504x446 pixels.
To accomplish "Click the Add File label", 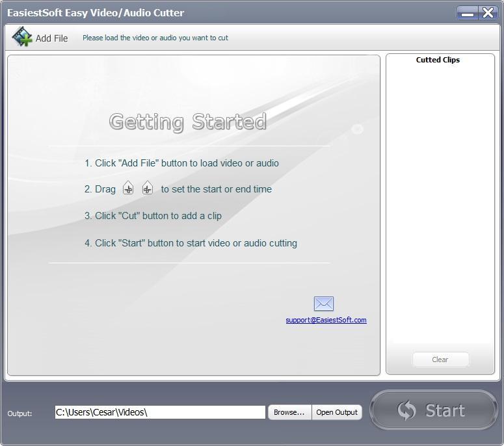I will 51,38.
